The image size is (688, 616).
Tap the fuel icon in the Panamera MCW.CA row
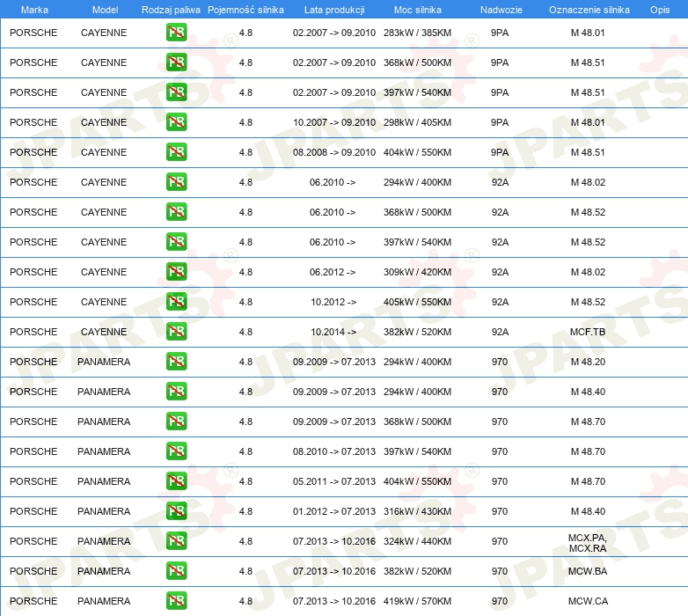[x=176, y=601]
